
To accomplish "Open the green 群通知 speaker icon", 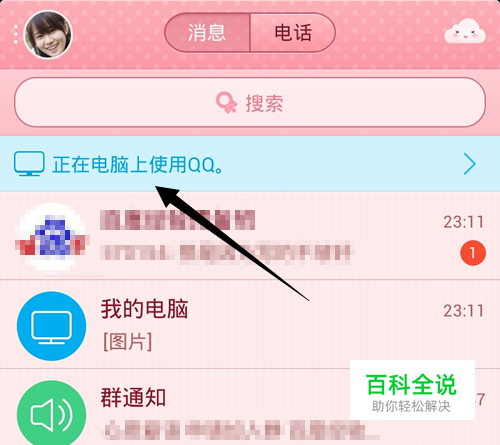I will pos(51,414).
